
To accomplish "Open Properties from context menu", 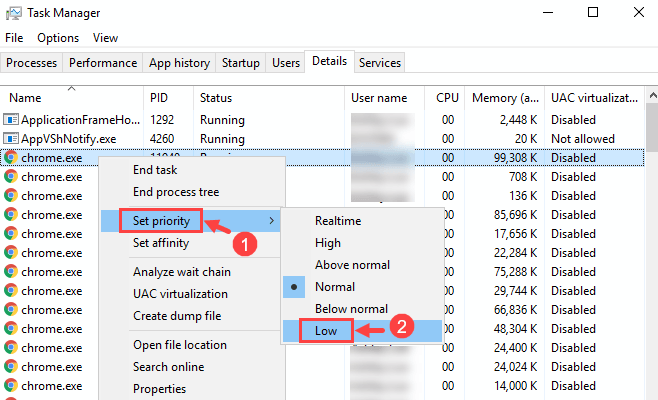I will pyautogui.click(x=193, y=389).
